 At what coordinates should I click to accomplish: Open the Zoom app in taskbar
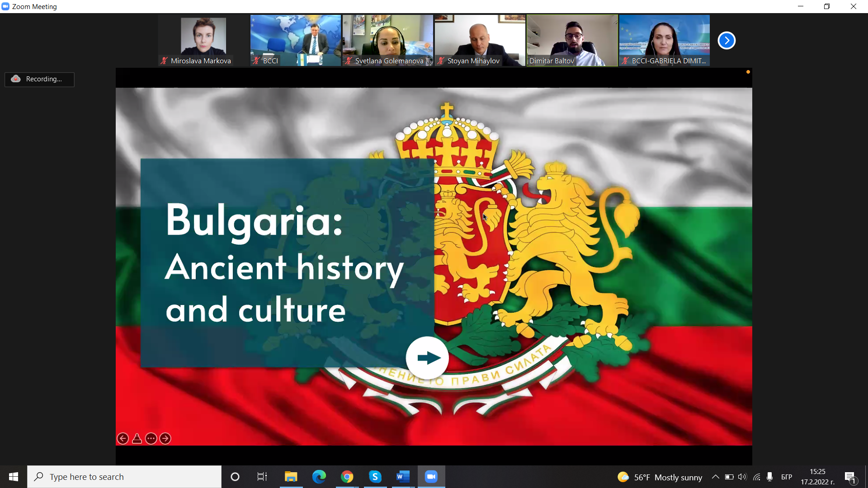(x=431, y=477)
